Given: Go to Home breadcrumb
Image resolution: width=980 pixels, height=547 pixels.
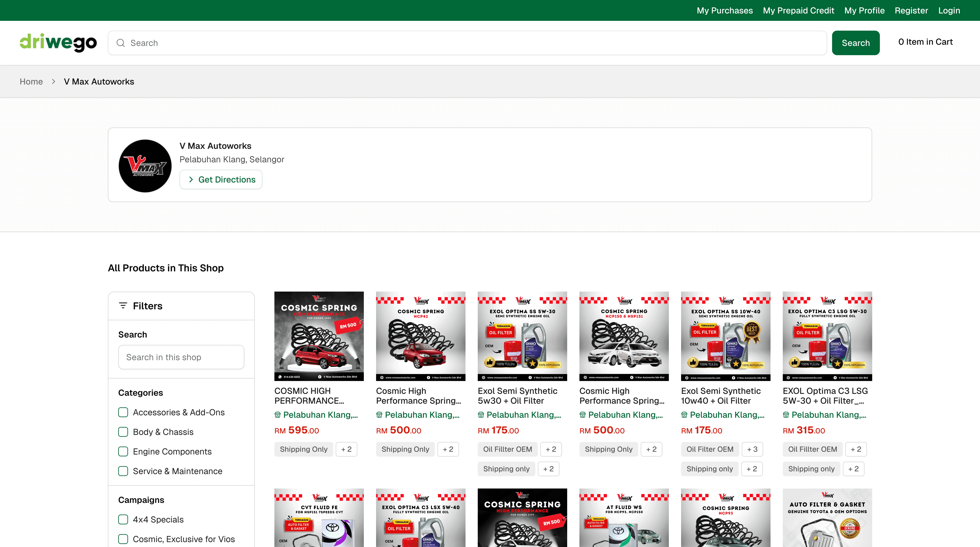Looking at the screenshot, I should [x=31, y=81].
